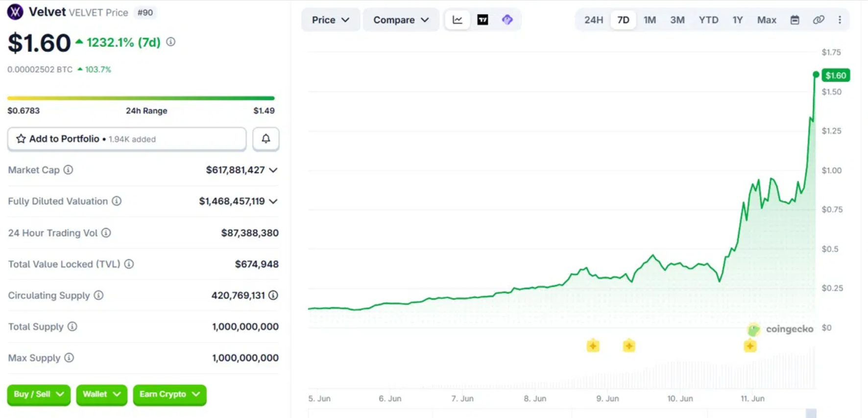868x418 pixels.
Task: Expand Fully Diluted Valuation chevron
Action: point(273,201)
